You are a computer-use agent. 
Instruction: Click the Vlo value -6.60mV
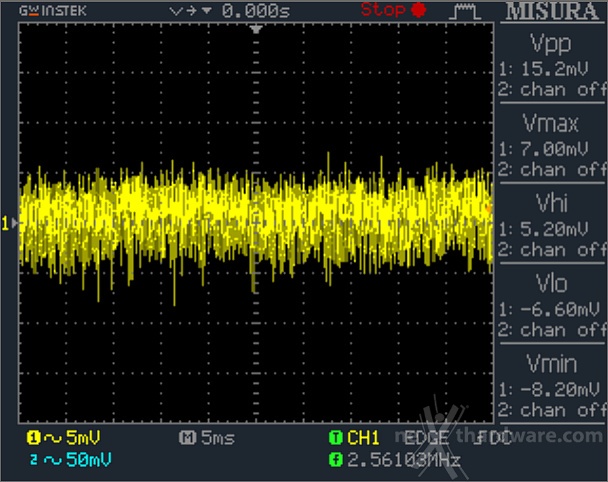coord(560,309)
